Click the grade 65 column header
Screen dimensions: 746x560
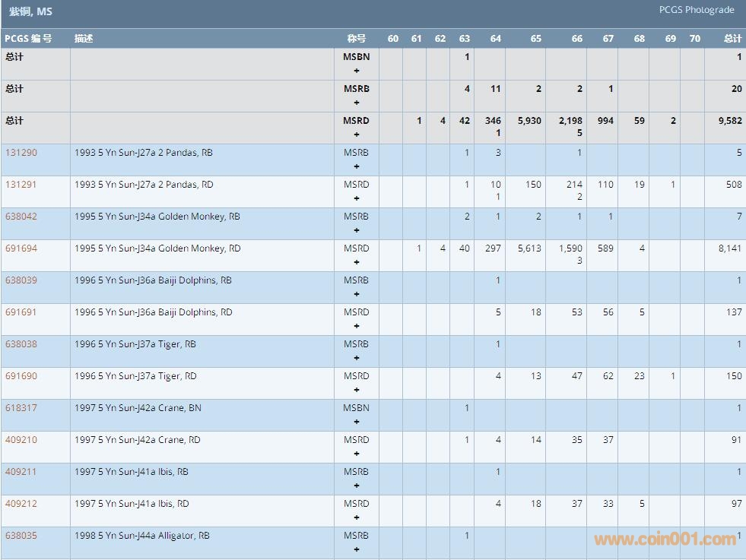click(535, 39)
